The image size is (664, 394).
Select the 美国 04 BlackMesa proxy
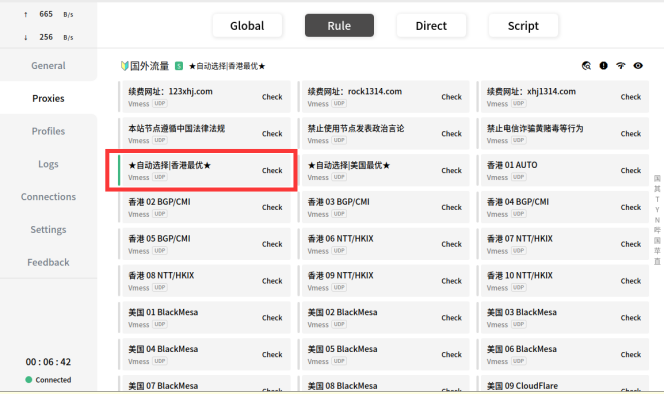[204, 355]
